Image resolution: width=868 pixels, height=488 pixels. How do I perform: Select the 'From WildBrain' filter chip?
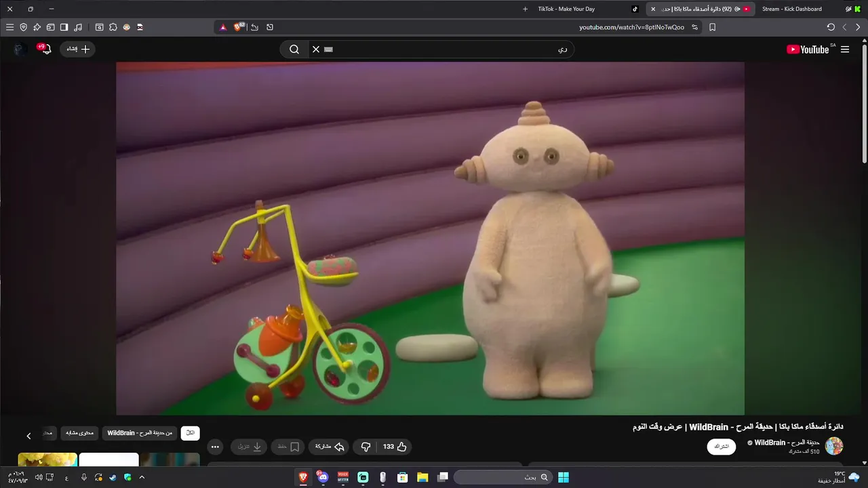coord(140,432)
